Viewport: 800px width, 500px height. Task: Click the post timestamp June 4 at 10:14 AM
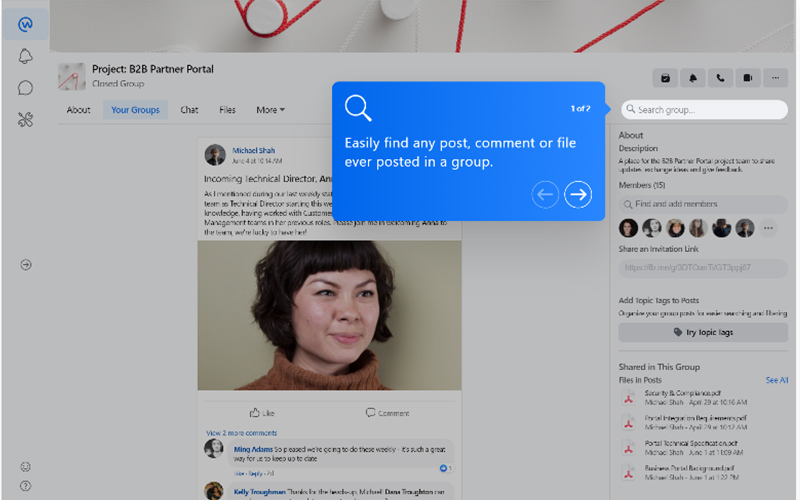[257, 161]
